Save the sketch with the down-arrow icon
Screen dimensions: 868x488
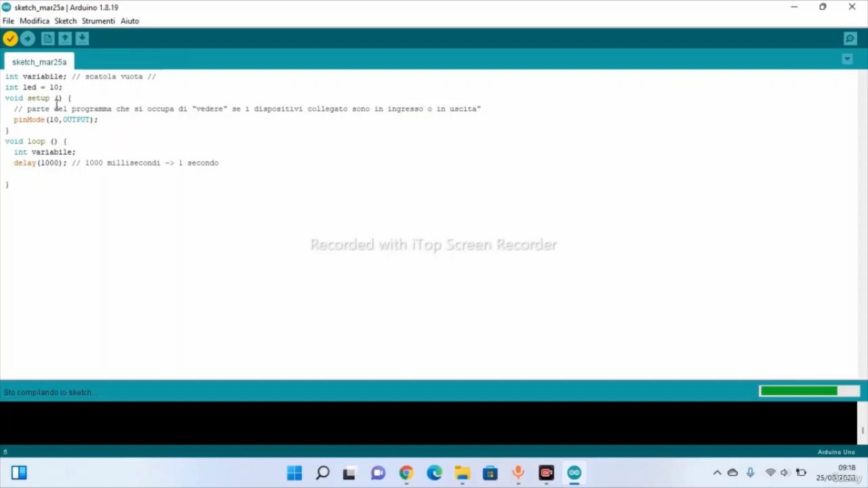click(x=82, y=39)
